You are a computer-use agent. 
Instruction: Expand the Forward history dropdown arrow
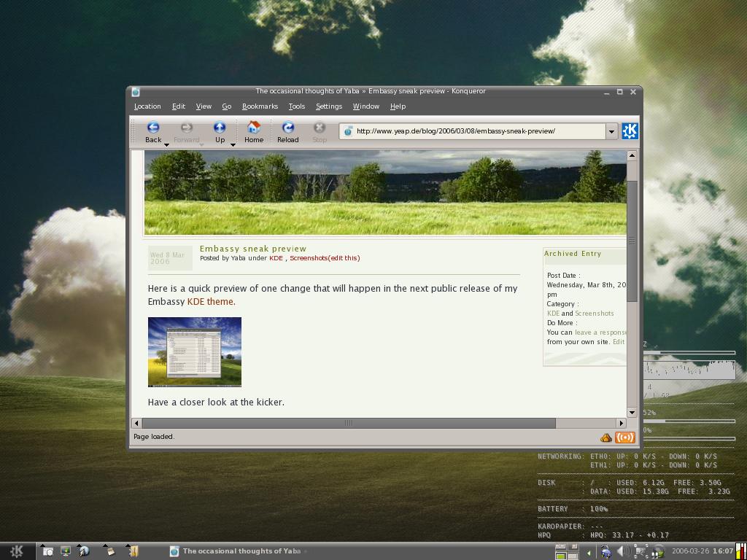click(x=201, y=144)
